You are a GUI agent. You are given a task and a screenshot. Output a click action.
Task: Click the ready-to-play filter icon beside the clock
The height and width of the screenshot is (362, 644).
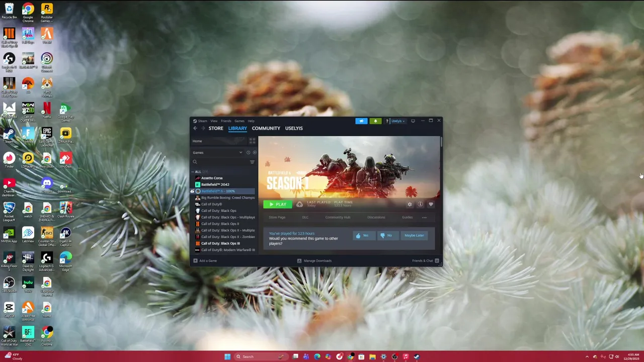pyautogui.click(x=254, y=152)
